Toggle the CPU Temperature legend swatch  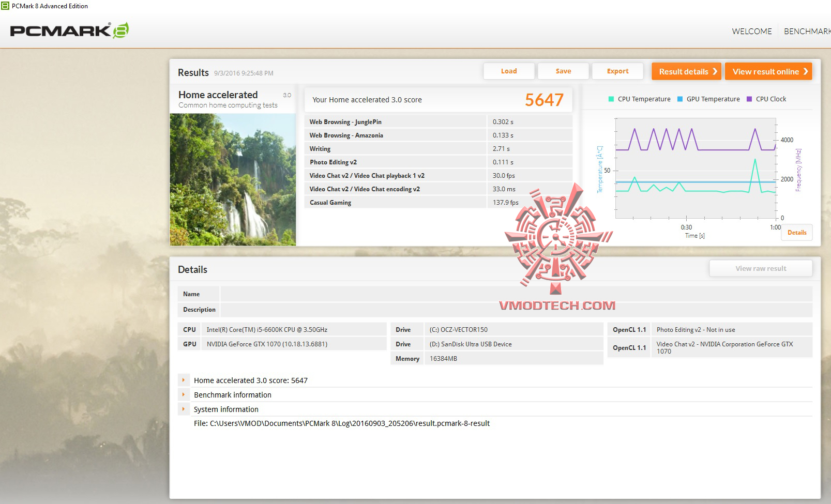click(611, 99)
